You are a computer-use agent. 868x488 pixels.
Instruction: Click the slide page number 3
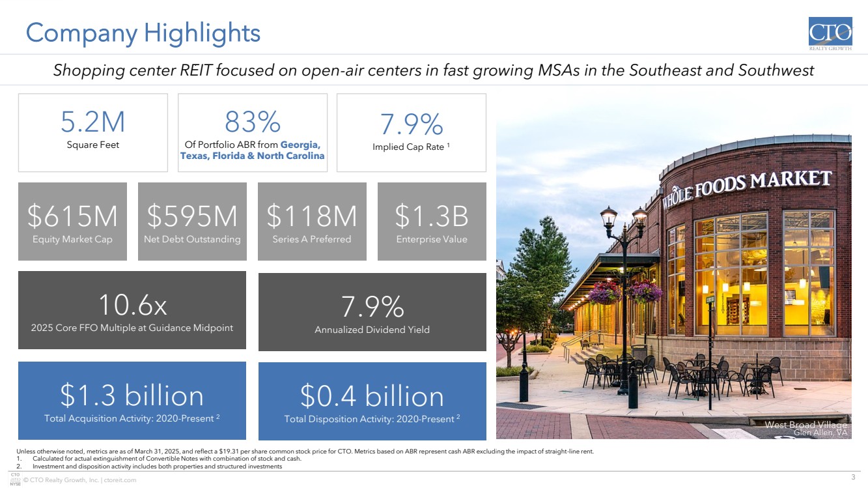[852, 474]
